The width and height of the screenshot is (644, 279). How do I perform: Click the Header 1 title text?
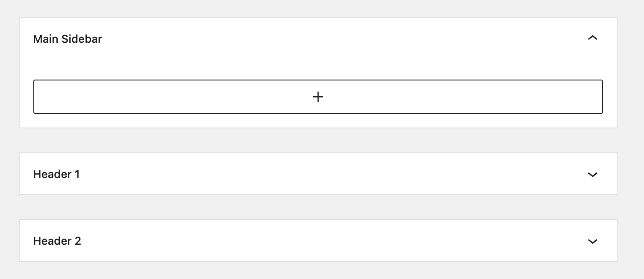point(56,174)
